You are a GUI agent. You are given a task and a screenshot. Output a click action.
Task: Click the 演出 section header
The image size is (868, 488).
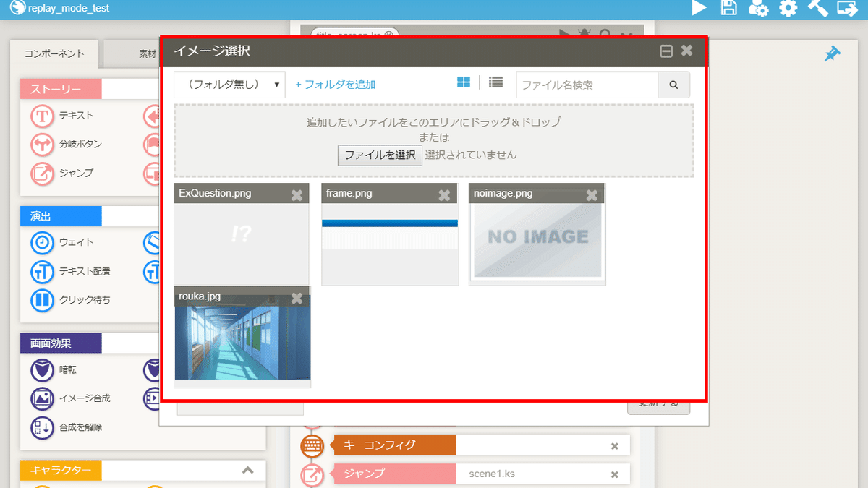[61, 216]
